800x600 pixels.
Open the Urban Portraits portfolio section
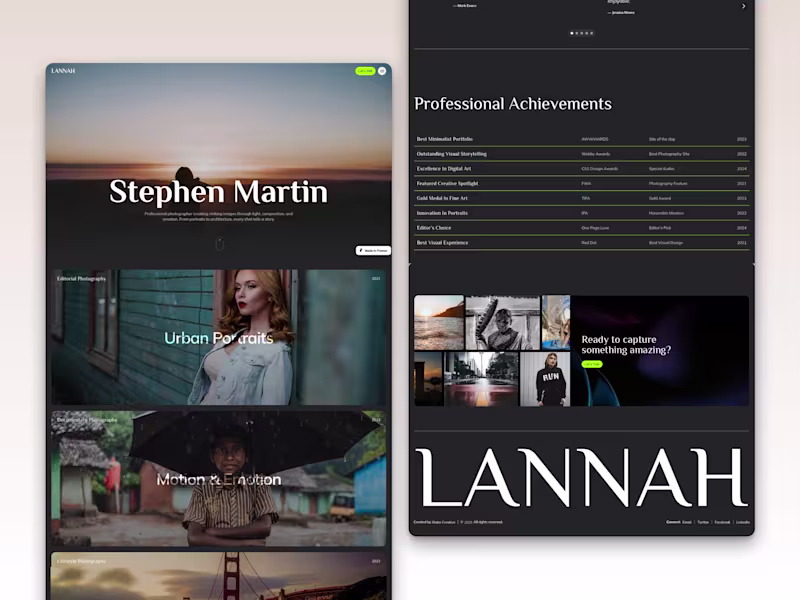tap(216, 340)
